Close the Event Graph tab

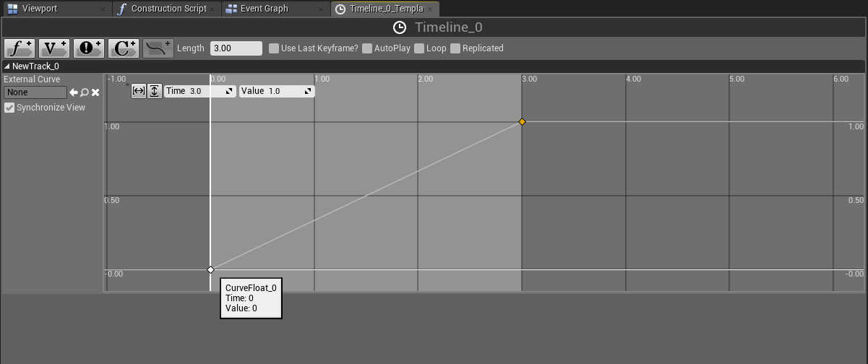(x=322, y=9)
